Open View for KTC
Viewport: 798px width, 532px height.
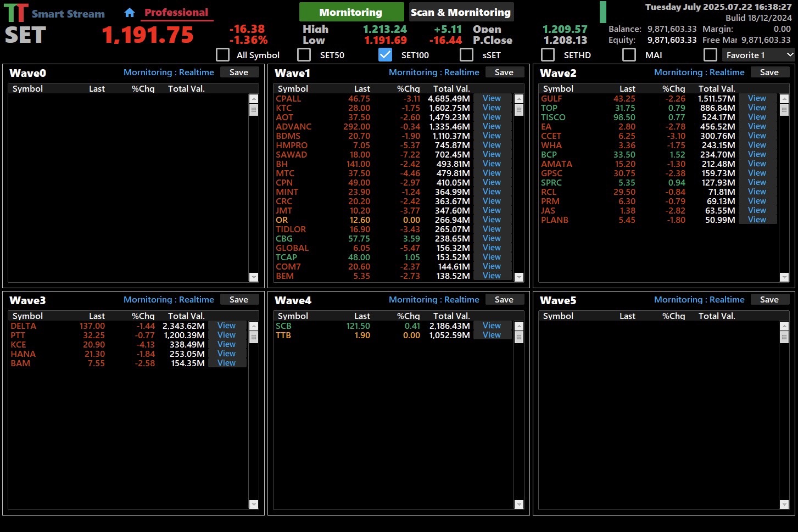pos(492,108)
